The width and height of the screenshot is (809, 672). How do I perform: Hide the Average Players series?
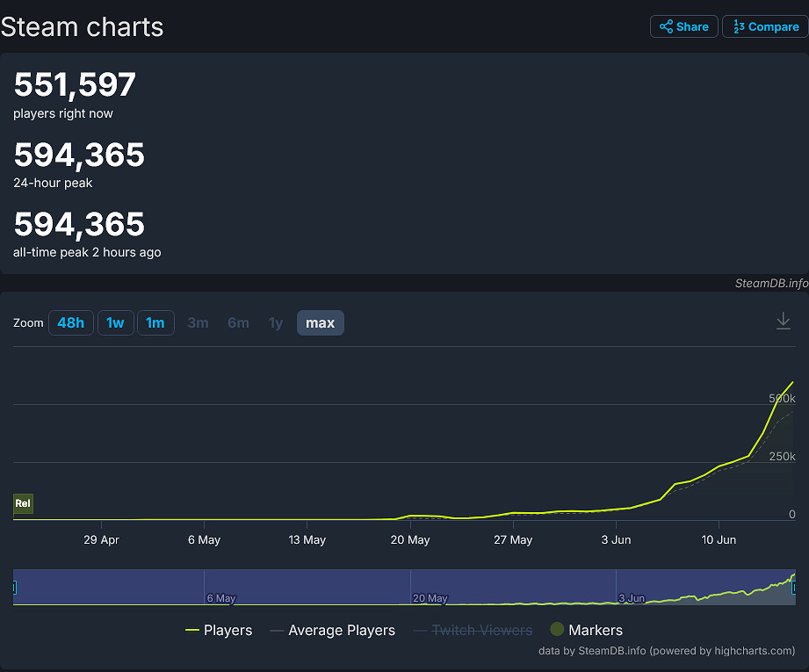click(x=332, y=630)
